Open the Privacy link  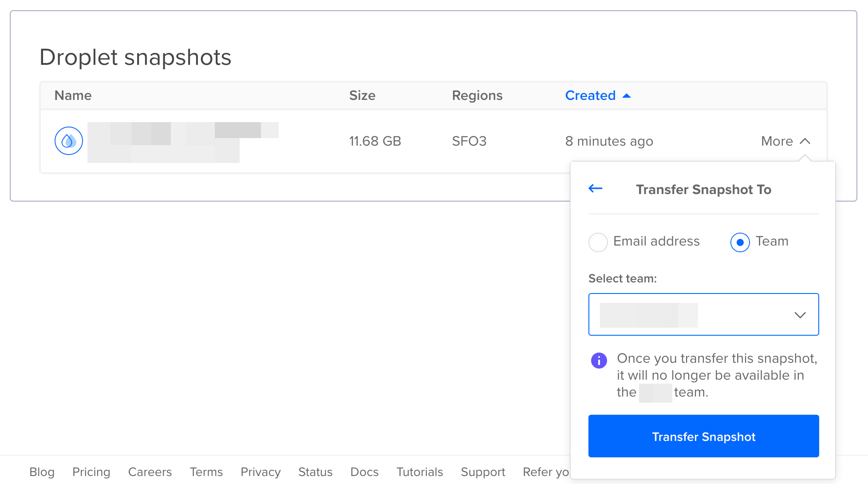pos(260,472)
